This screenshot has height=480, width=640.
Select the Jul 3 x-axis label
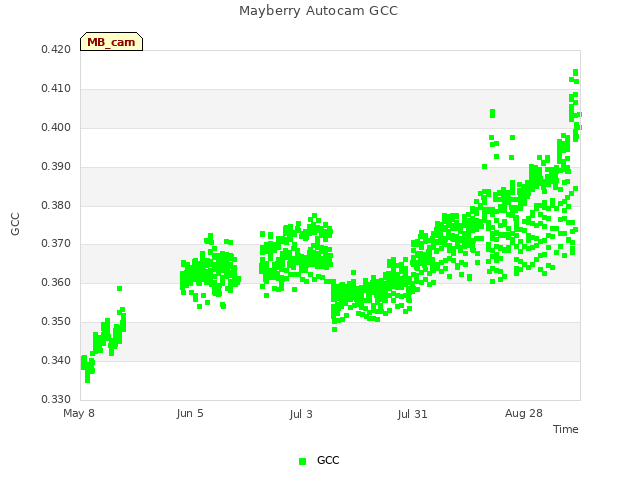tap(301, 414)
